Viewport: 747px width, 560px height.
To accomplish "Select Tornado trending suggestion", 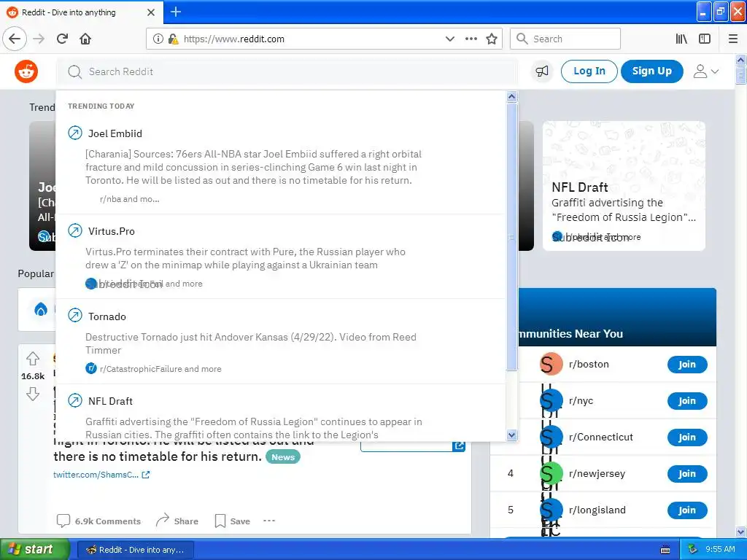I will point(281,341).
